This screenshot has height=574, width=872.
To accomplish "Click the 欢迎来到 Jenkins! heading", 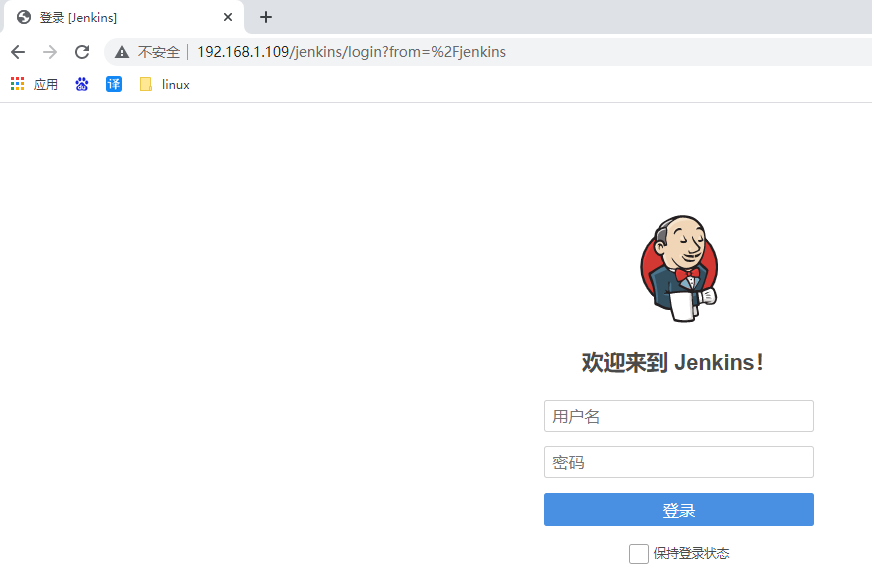I will click(x=673, y=363).
